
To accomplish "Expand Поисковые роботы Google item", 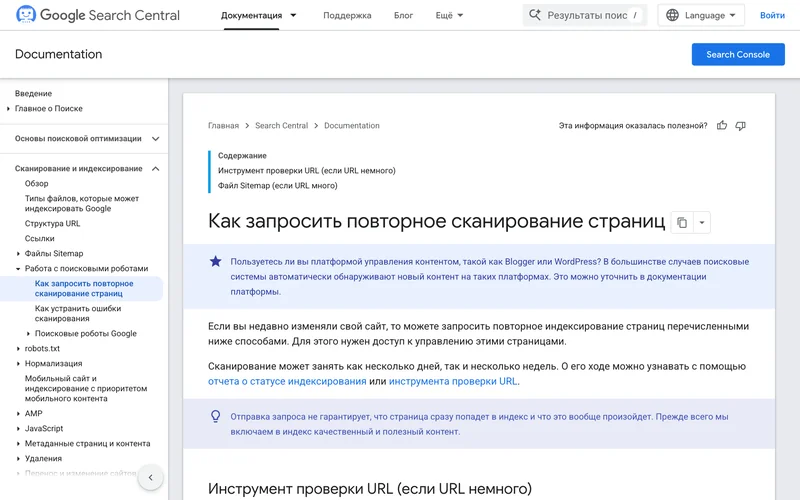I will pos(29,334).
